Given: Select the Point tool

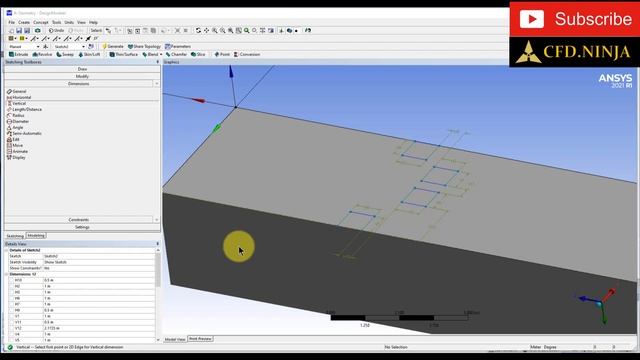Looking at the screenshot, I should (222, 54).
